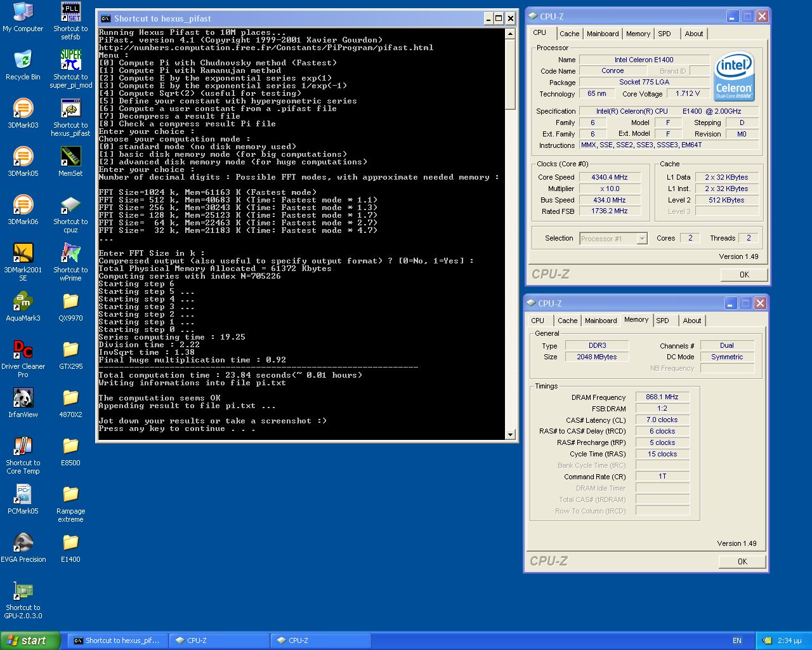Open the Shortcut to super_pi_mod icon
The image size is (812, 650).
[x=70, y=70]
